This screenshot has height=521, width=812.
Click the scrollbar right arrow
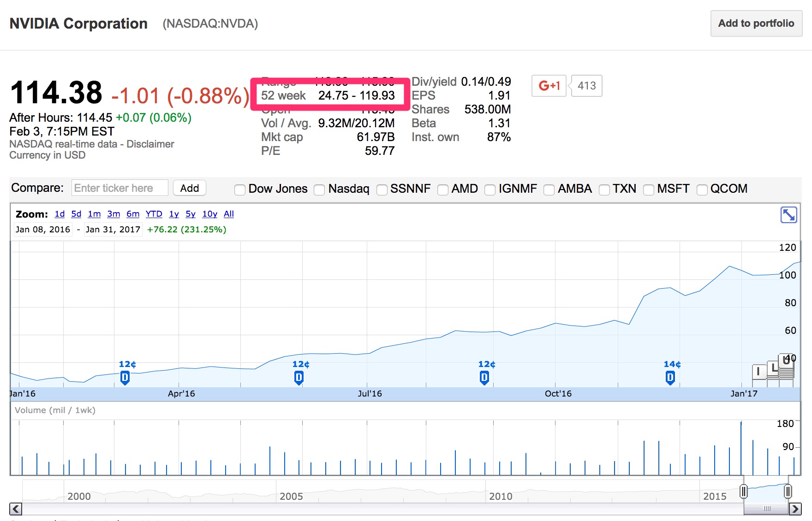(x=795, y=509)
